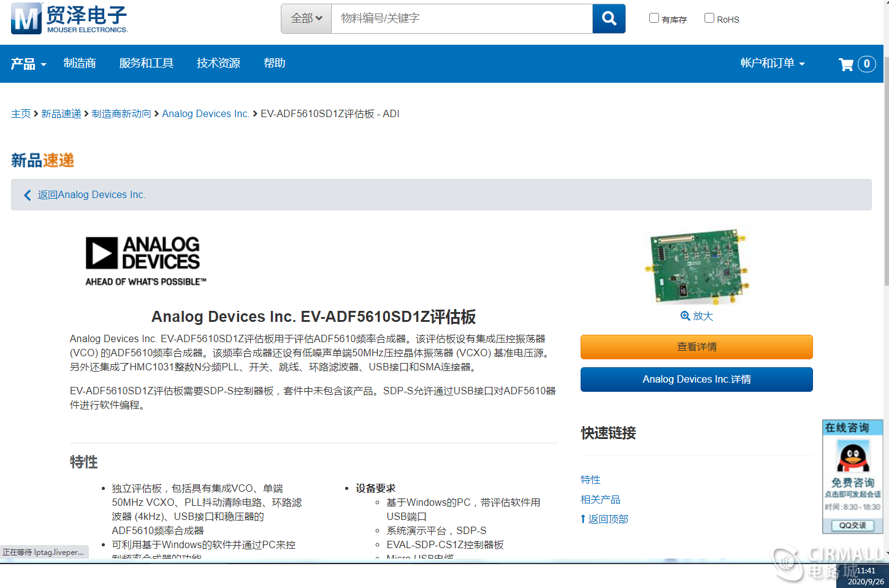Jump to 特性 quick link
The height and width of the screenshot is (588, 889).
click(x=590, y=479)
